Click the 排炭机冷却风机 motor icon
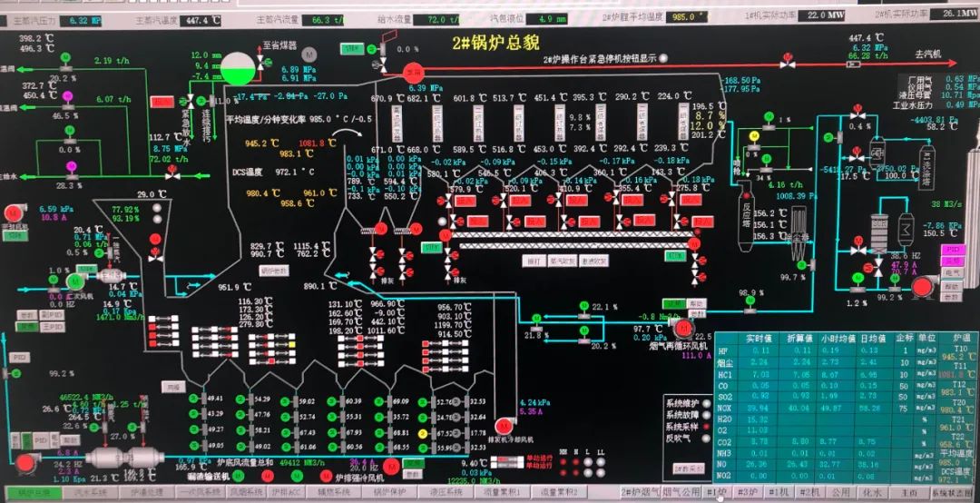Image resolution: width=980 pixels, height=503 pixels. (x=504, y=425)
